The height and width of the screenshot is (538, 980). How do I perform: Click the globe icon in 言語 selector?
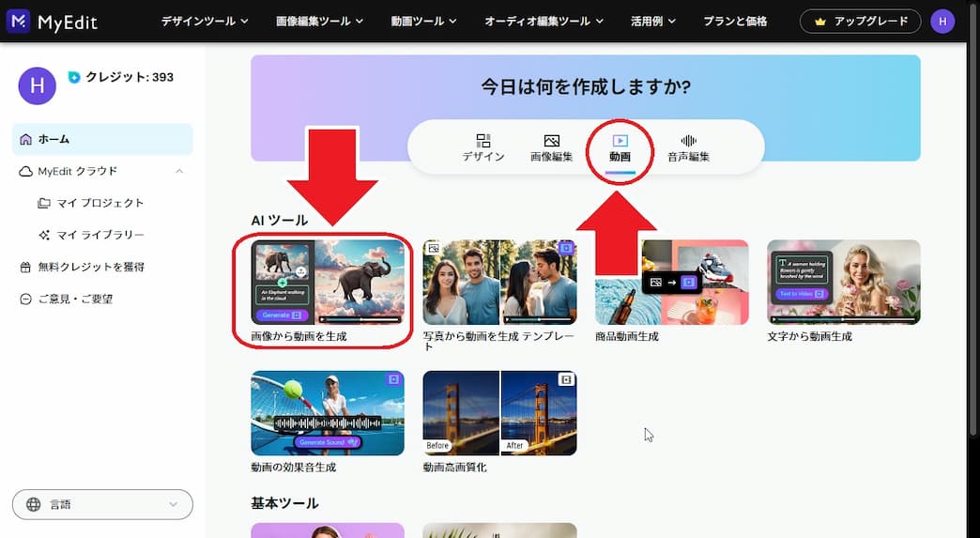[34, 504]
